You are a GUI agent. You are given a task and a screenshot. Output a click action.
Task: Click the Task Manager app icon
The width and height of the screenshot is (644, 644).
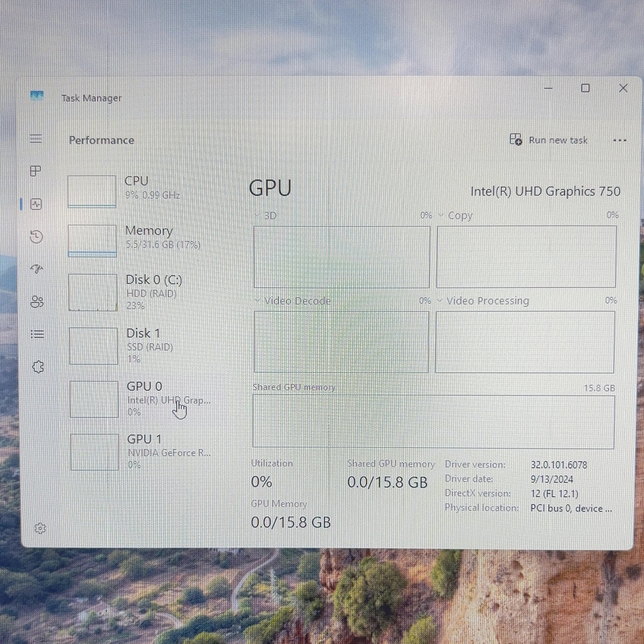37,97
